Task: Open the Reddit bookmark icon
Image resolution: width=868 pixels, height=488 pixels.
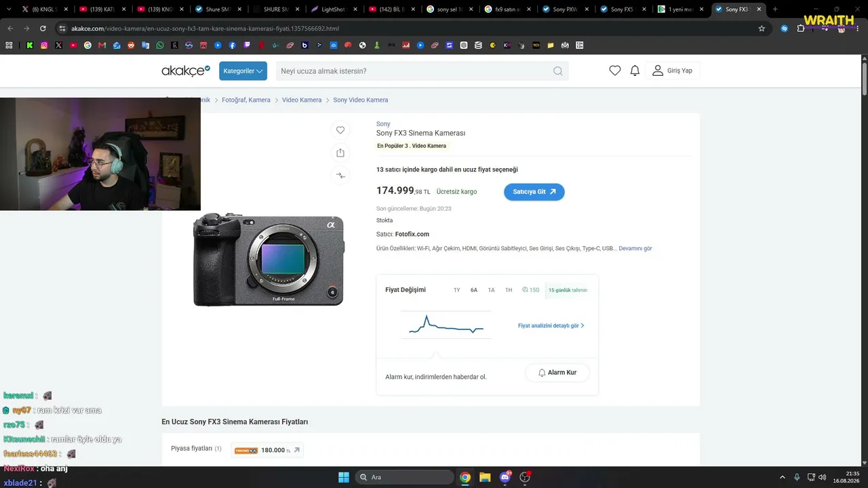Action: click(x=131, y=45)
